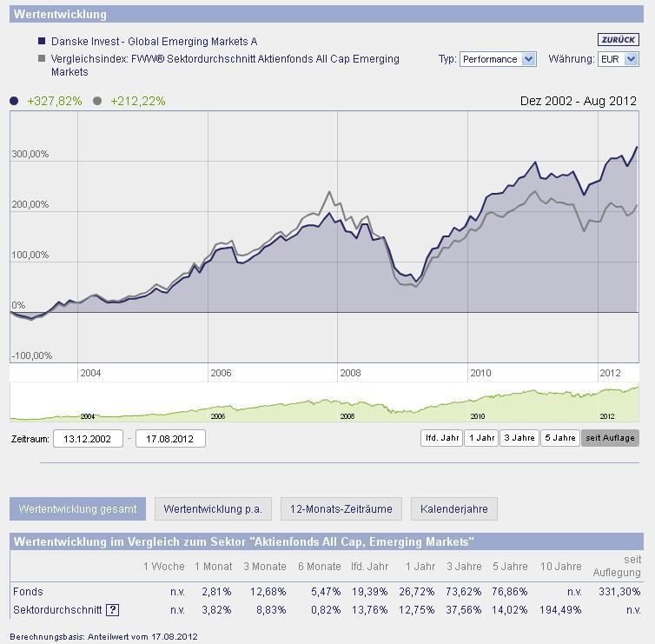
Task: Click the start date field 13.12.2002
Action: pyautogui.click(x=88, y=439)
